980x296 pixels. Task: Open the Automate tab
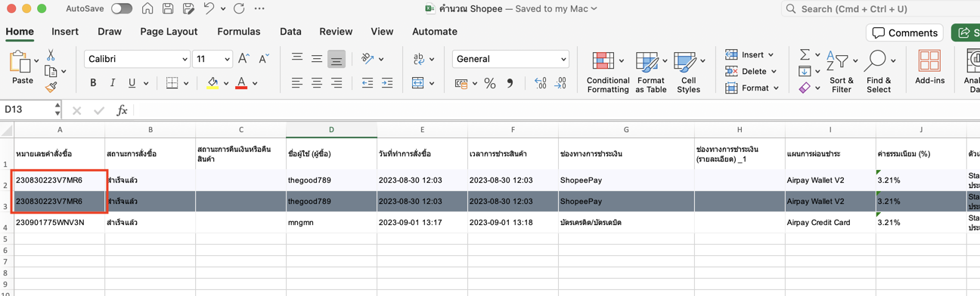[435, 32]
